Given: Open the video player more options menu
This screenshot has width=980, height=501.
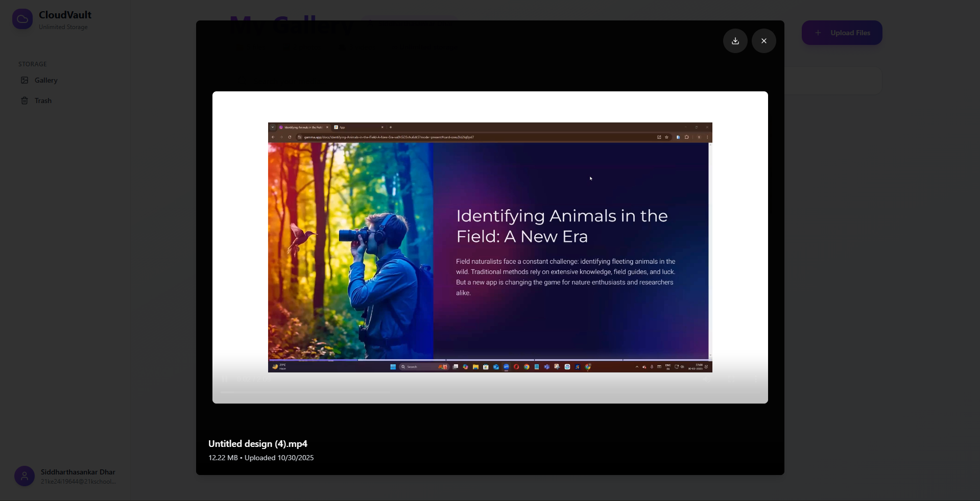Looking at the screenshot, I should [x=755, y=379].
